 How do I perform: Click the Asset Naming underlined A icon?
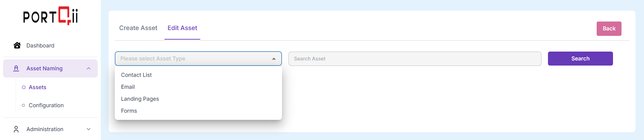pos(16,68)
